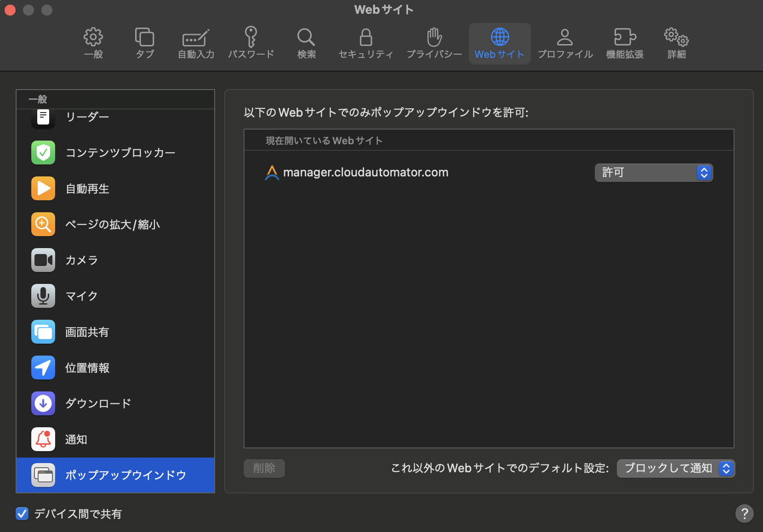
Task: Select the カメラ sidebar icon
Action: pyautogui.click(x=43, y=260)
